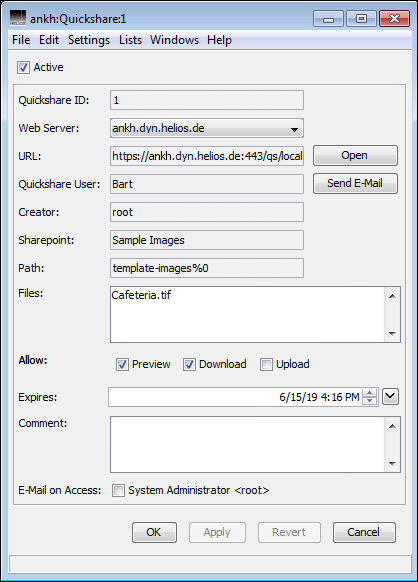The width and height of the screenshot is (418, 582).
Task: Open the Edit menu
Action: tap(49, 40)
